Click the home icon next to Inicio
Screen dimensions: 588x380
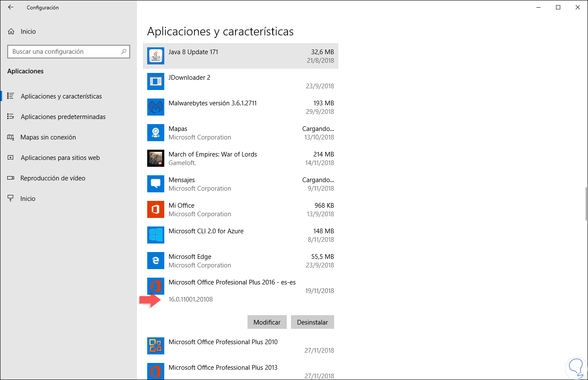[11, 32]
